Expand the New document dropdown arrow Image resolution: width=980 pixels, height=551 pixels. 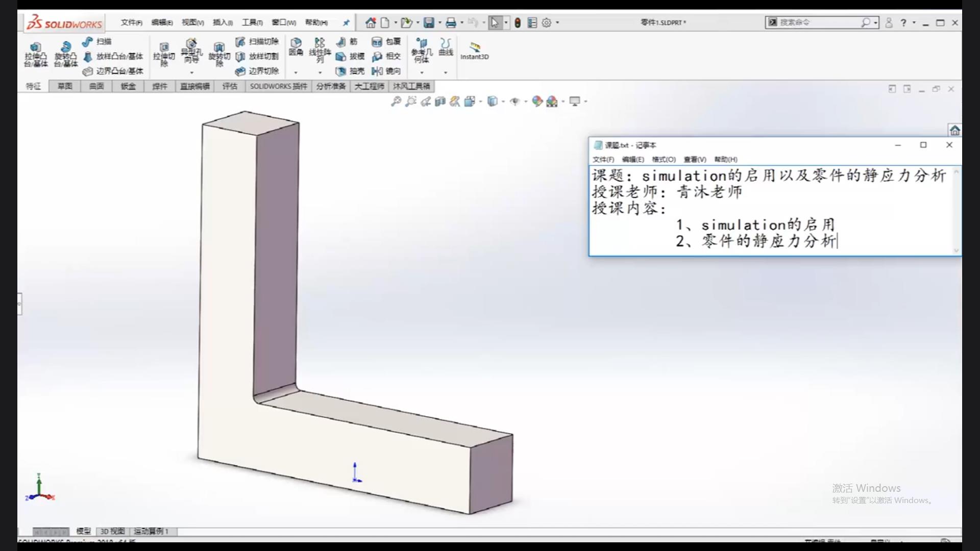coord(396,22)
